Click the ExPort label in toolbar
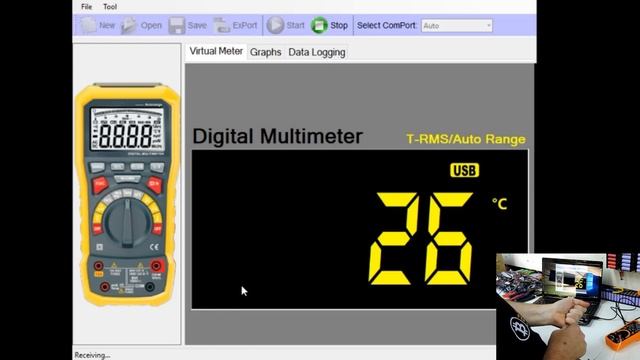Image resolution: width=640 pixels, height=360 pixels. pyautogui.click(x=245, y=25)
